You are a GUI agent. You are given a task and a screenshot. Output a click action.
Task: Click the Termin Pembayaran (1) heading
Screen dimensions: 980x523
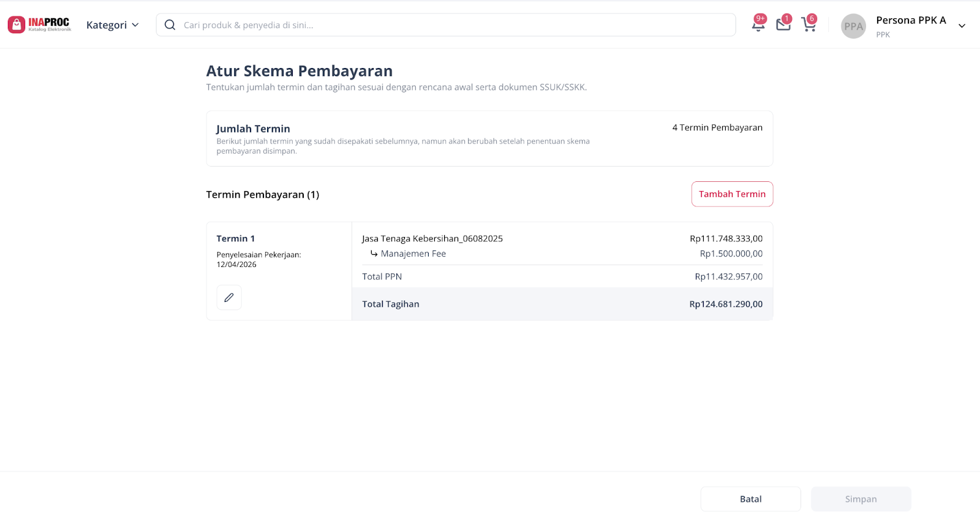point(263,195)
